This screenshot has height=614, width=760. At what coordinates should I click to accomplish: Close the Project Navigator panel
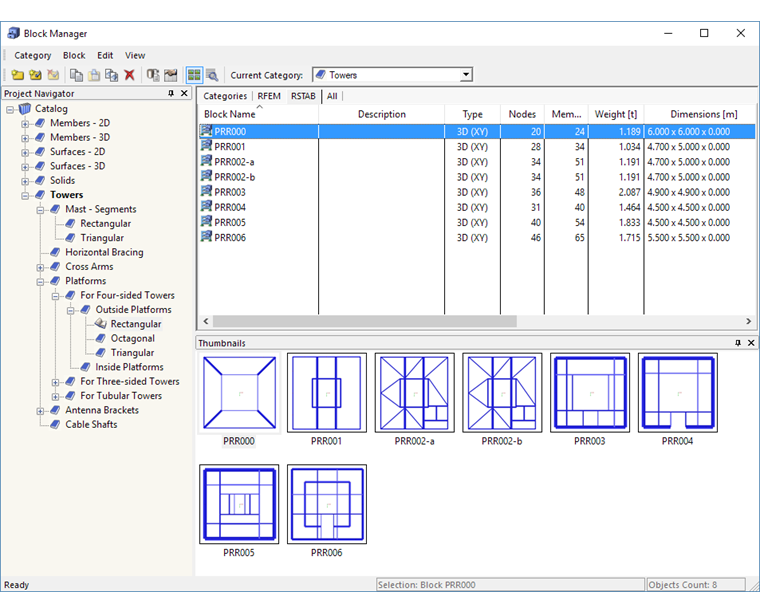coord(184,93)
